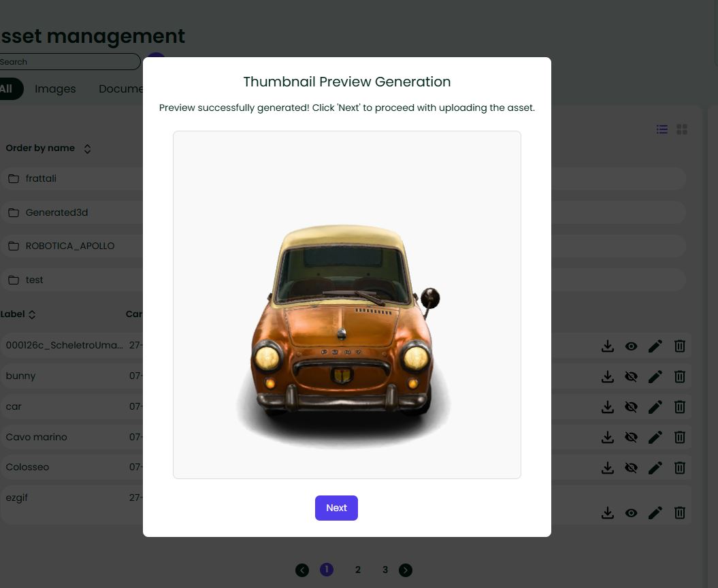The width and height of the screenshot is (718, 588).
Task: Switch to grid view
Action: click(682, 129)
